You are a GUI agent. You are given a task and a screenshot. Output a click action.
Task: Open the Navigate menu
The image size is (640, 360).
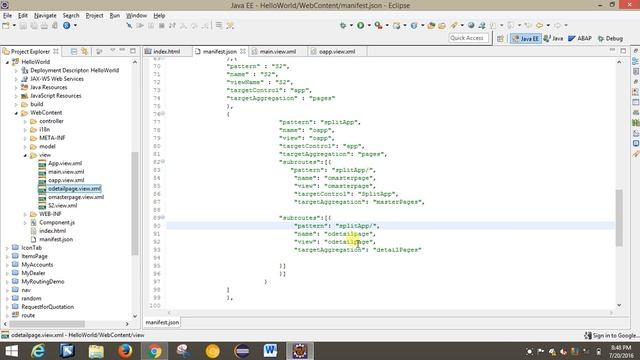point(45,16)
